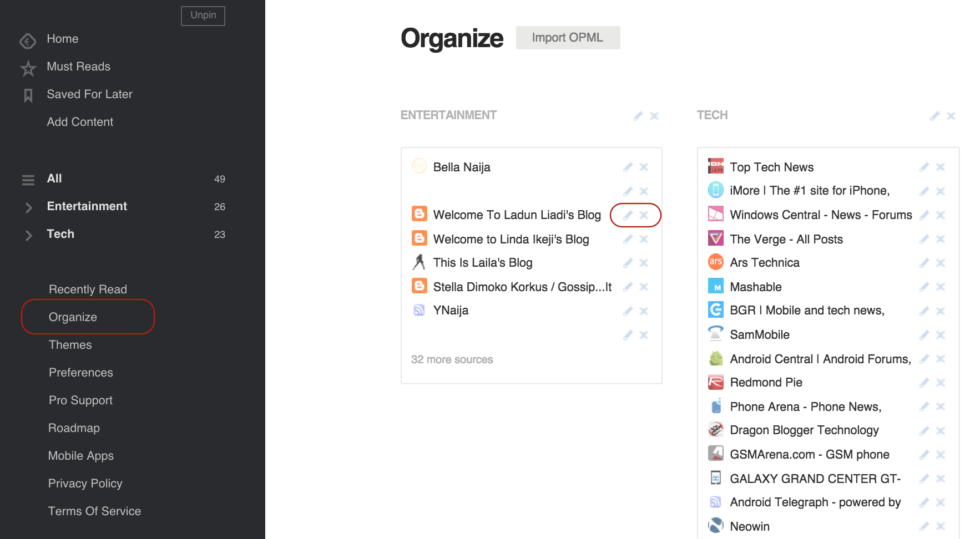Edit Mashable feed with pencil icon
The width and height of the screenshot is (980, 539).
click(924, 287)
